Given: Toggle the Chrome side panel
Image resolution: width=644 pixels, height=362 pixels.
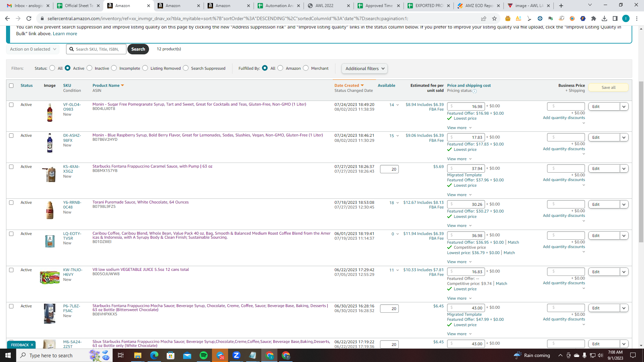Looking at the screenshot, I should [x=615, y=18].
